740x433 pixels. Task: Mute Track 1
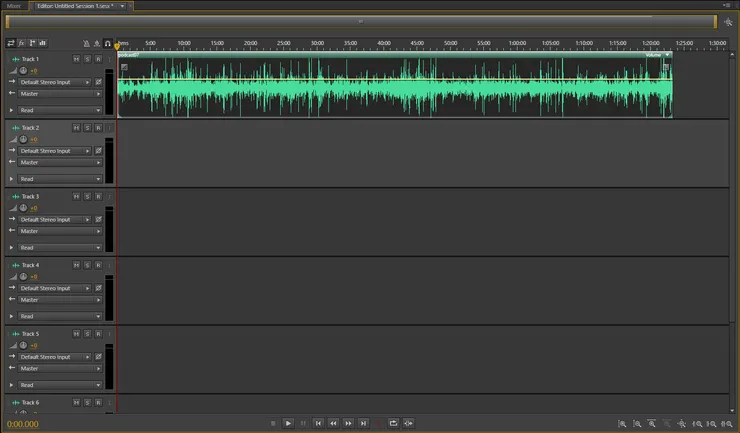[x=76, y=59]
